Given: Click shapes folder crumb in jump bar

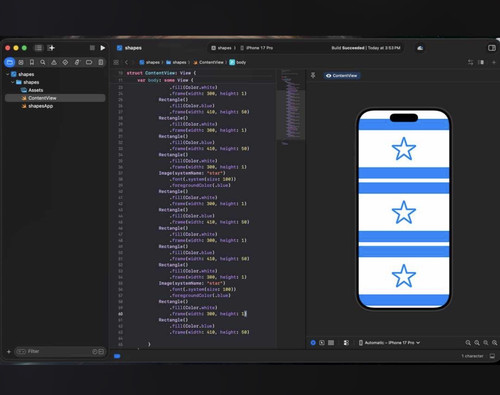Looking at the screenshot, I should click(176, 62).
